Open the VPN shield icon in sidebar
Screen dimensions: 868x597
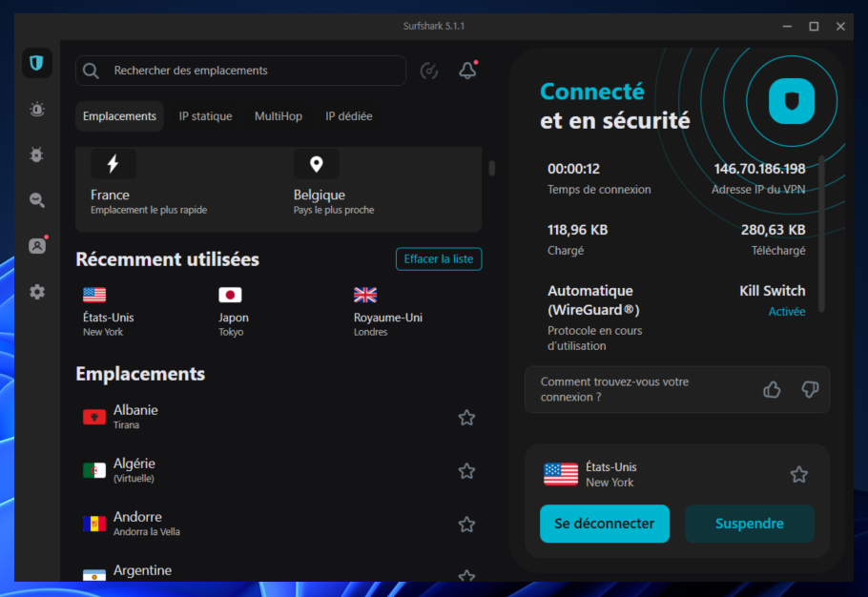tap(37, 63)
